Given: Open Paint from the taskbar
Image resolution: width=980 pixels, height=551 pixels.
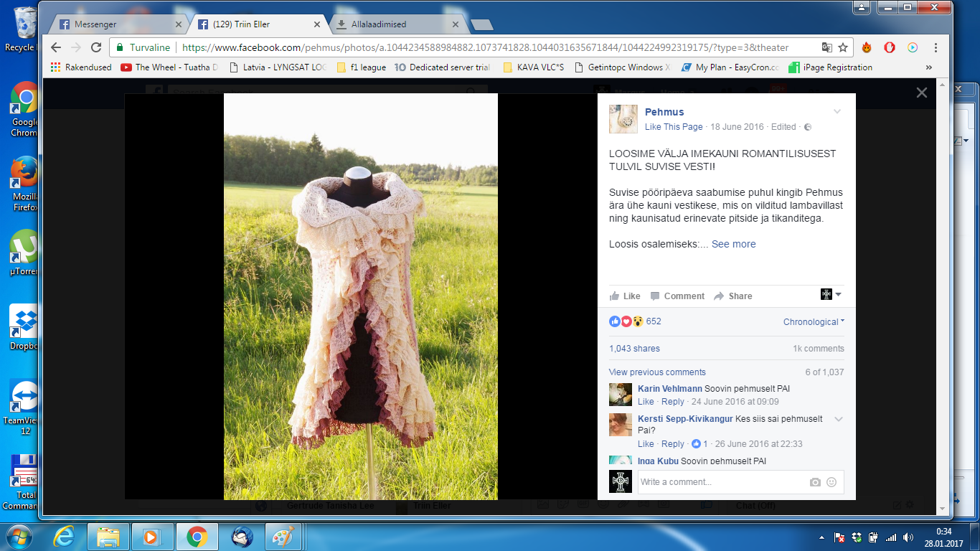Looking at the screenshot, I should (283, 537).
